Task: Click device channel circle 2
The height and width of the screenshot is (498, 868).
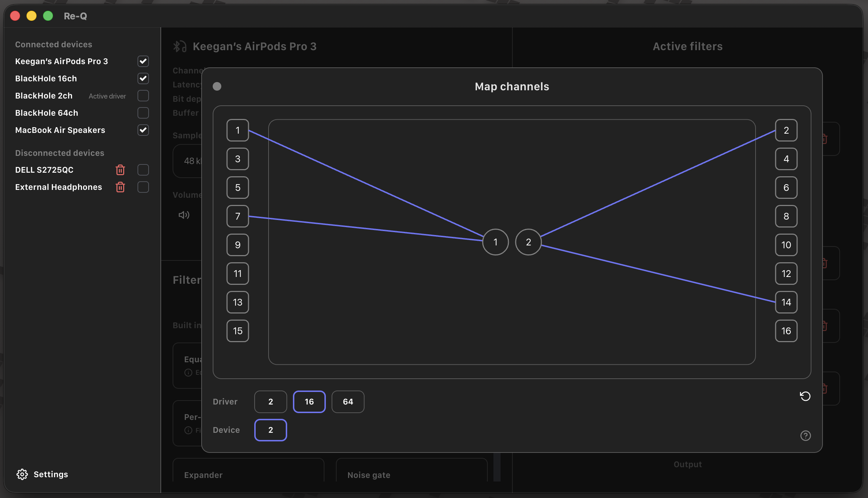Action: [529, 242]
